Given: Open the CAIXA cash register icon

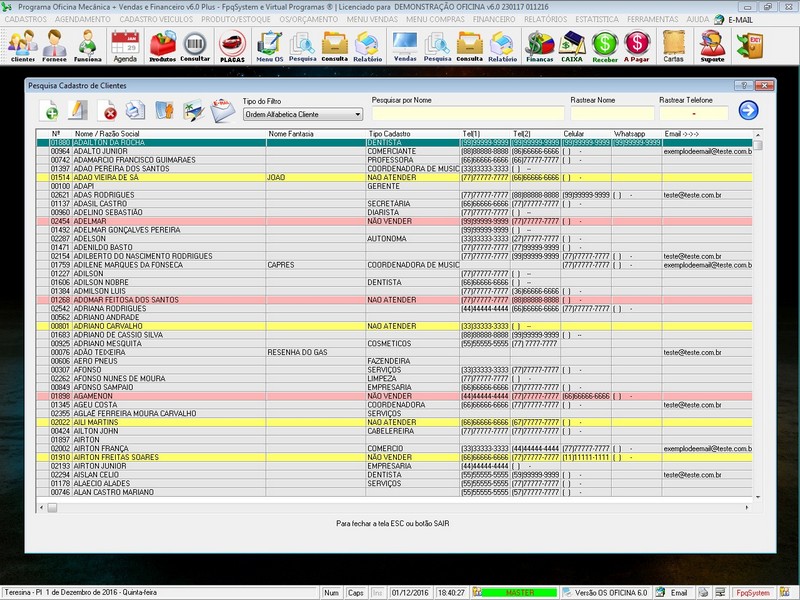Looking at the screenshot, I should tap(573, 45).
